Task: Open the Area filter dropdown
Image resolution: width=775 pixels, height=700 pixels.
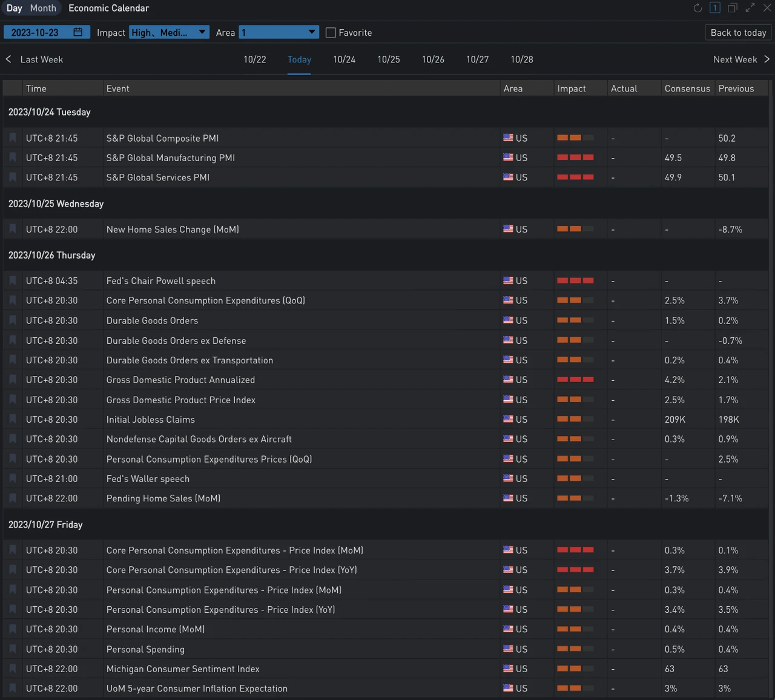Action: [279, 32]
